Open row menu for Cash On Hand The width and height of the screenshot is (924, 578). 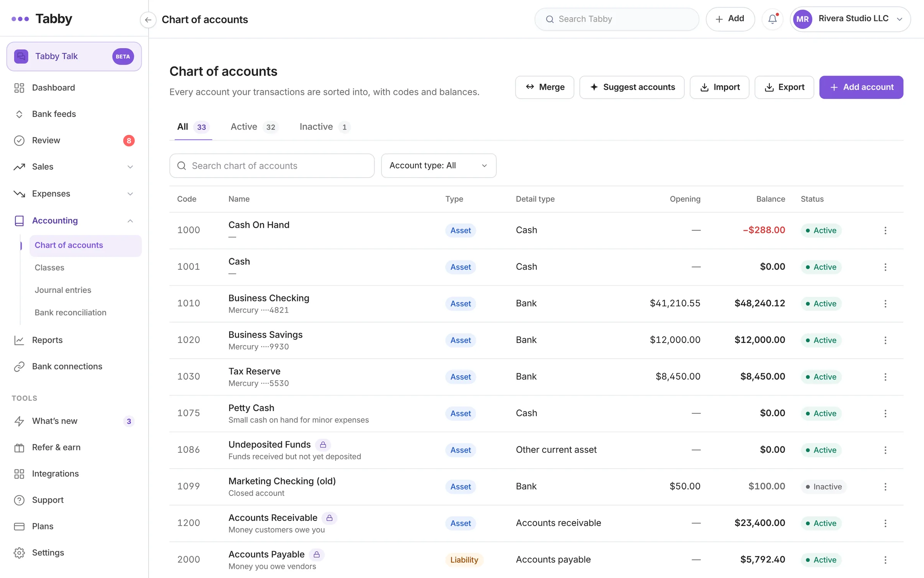(x=885, y=230)
